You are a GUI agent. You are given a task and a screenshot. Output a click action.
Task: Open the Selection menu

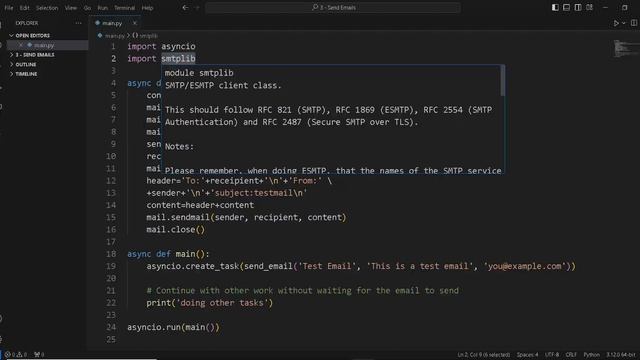tap(47, 8)
